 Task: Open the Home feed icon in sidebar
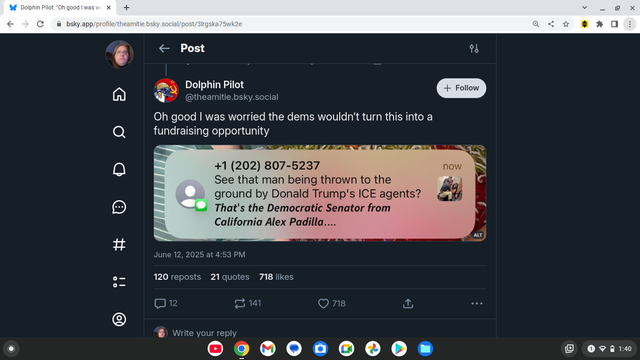pos(119,94)
